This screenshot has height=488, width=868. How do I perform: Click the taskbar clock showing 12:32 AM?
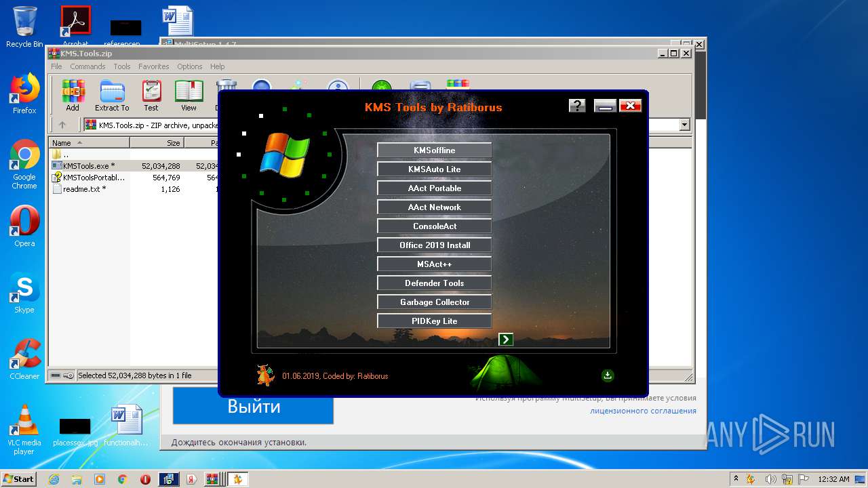[833, 479]
